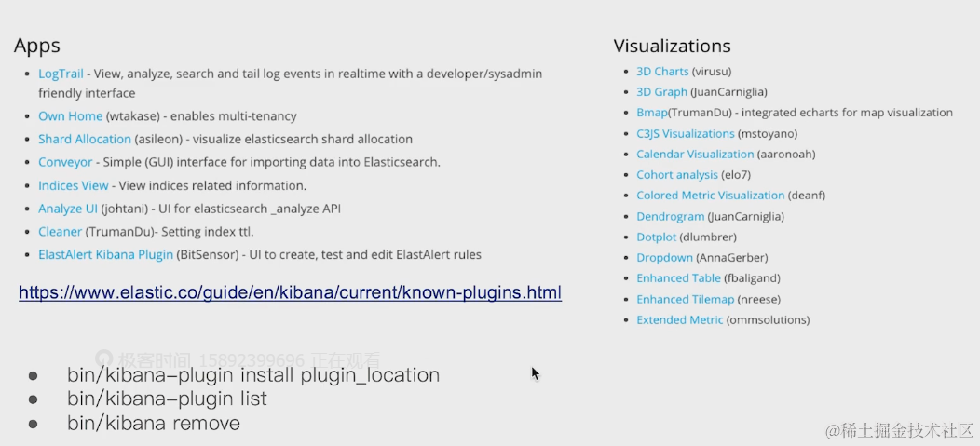Screen dimensions: 980x446
Task: Open the Conveyor plugin link
Action: pyautogui.click(x=65, y=162)
